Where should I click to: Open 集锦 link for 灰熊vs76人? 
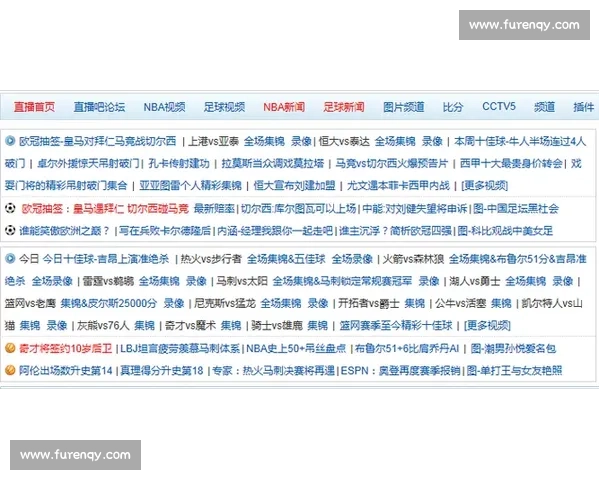coord(145,326)
